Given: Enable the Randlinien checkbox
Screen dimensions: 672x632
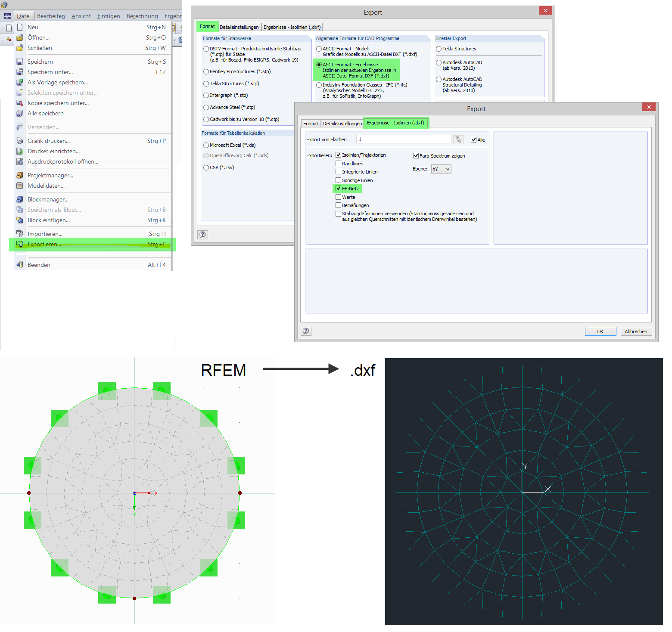Looking at the screenshot, I should pos(339,163).
